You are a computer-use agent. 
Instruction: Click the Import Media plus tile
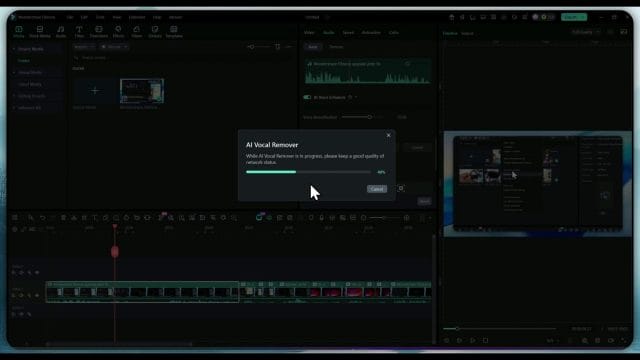[x=95, y=91]
